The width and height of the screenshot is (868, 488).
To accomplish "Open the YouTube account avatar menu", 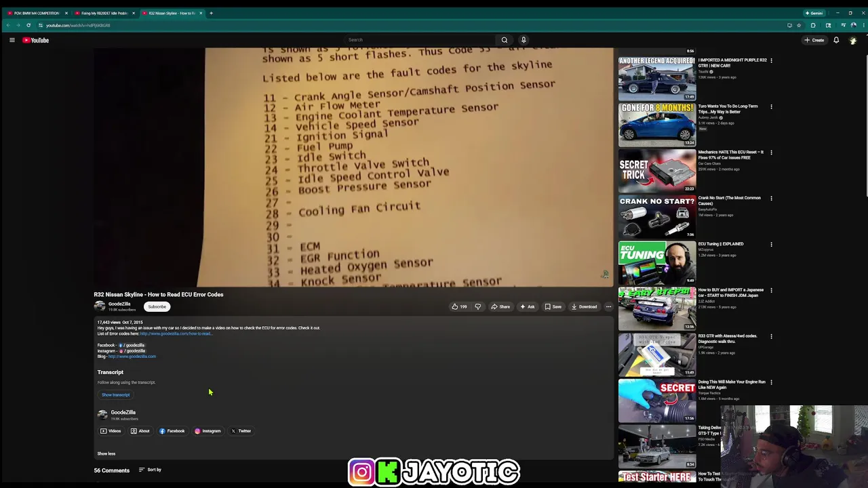I will click(853, 40).
